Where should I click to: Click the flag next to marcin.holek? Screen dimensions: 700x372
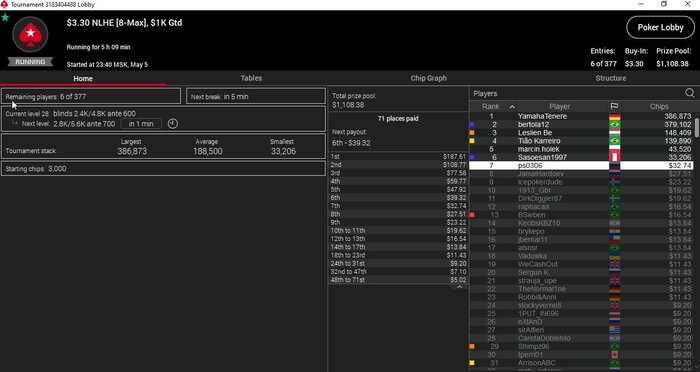(x=614, y=149)
